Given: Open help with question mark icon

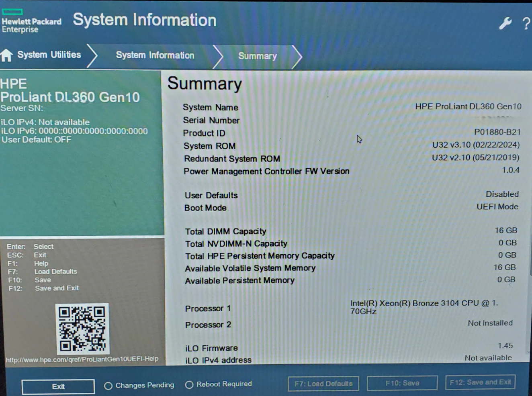Looking at the screenshot, I should click(x=526, y=24).
